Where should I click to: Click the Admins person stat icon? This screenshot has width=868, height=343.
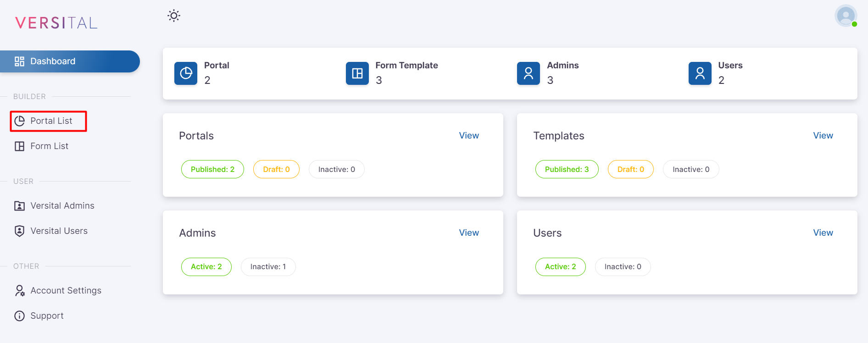point(529,73)
